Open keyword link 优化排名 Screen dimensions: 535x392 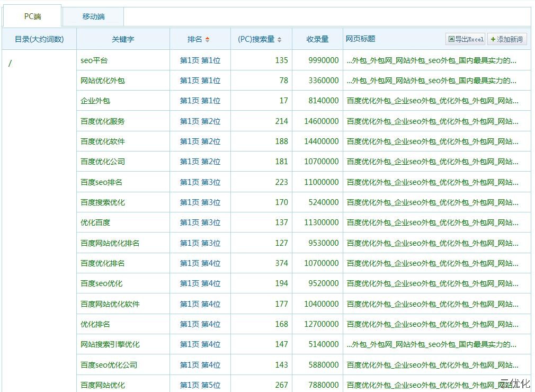point(95,324)
